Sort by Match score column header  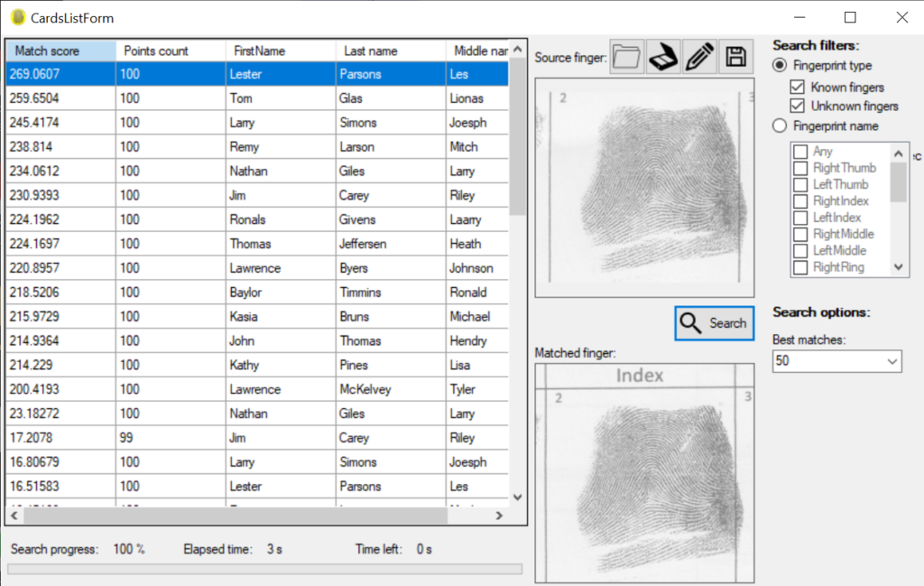pos(60,51)
